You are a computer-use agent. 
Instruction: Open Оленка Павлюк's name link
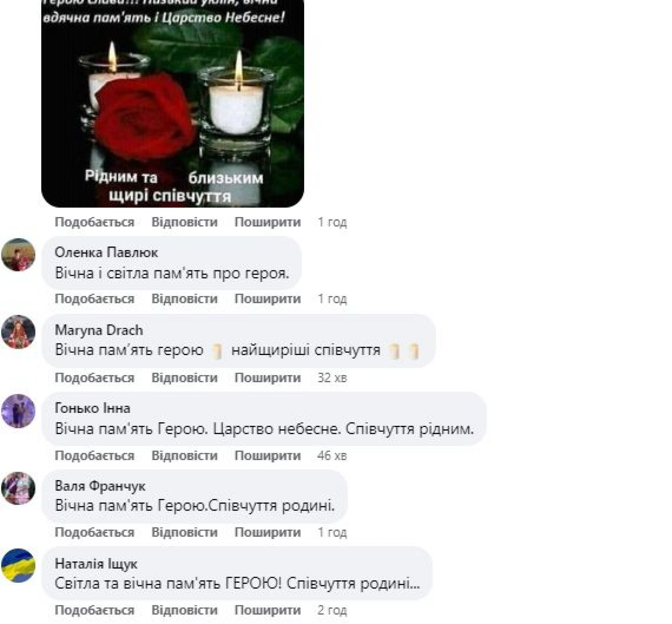click(x=106, y=252)
